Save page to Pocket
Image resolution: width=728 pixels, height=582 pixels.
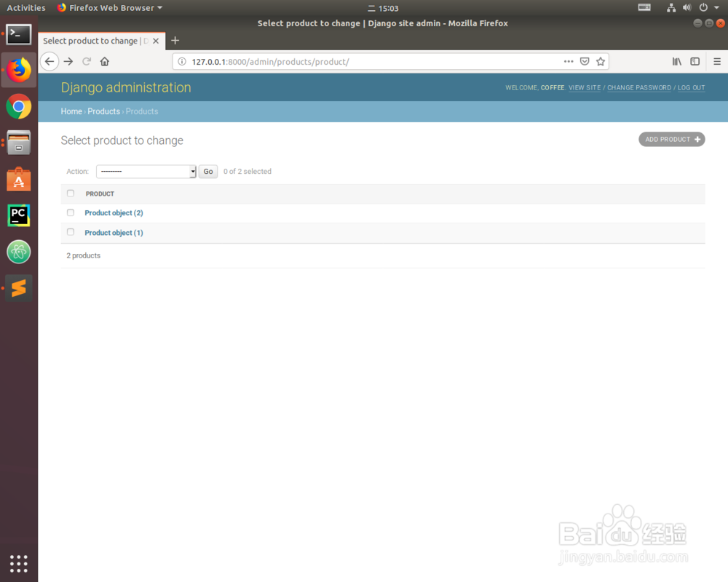[585, 61]
